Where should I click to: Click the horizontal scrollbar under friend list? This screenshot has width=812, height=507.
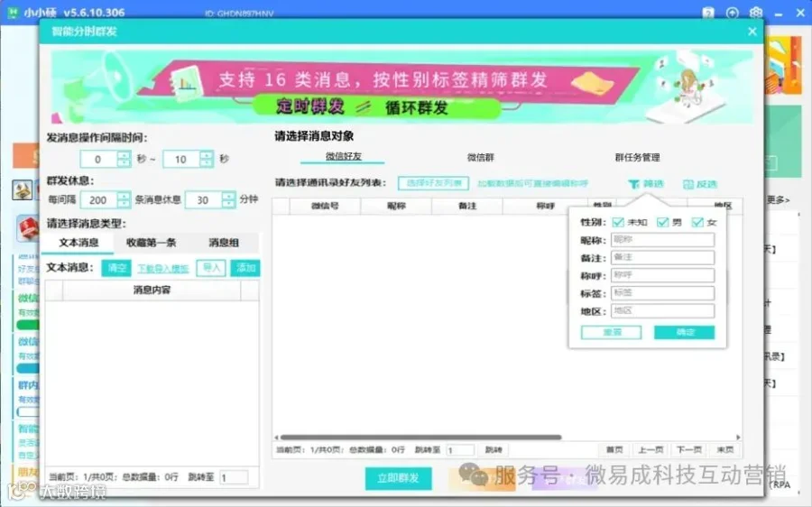420,438
